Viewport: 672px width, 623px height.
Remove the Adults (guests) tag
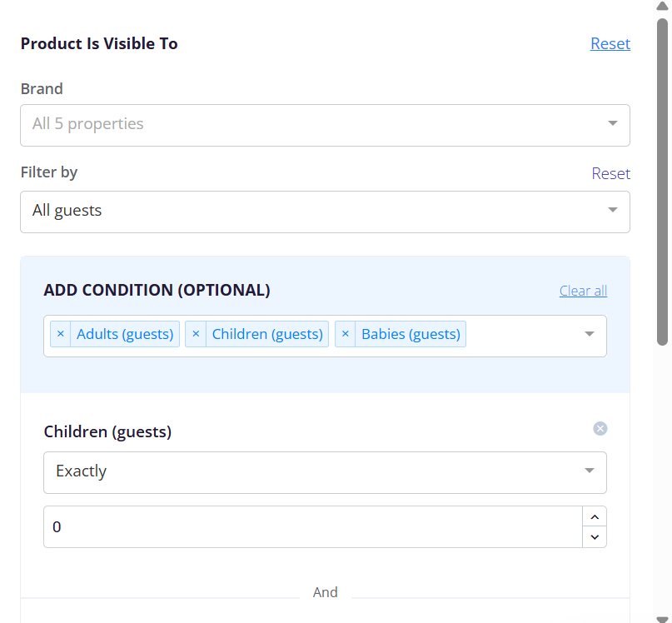(61, 334)
